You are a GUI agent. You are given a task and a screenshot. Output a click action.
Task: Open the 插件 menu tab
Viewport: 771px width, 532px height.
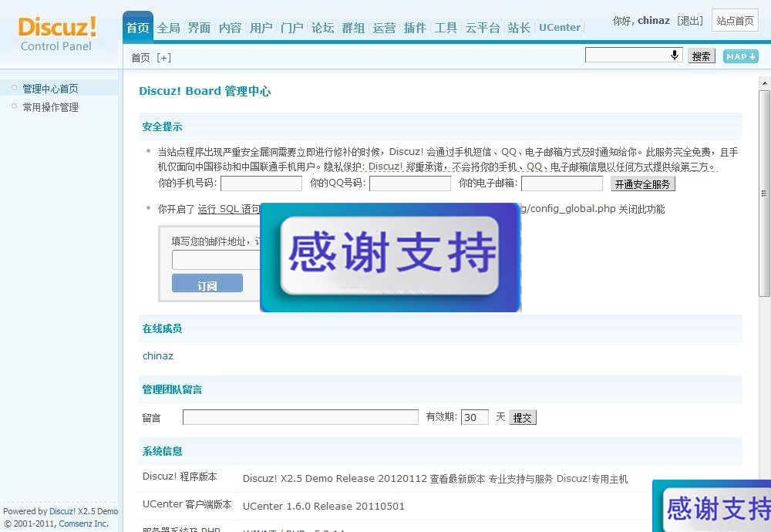[415, 28]
